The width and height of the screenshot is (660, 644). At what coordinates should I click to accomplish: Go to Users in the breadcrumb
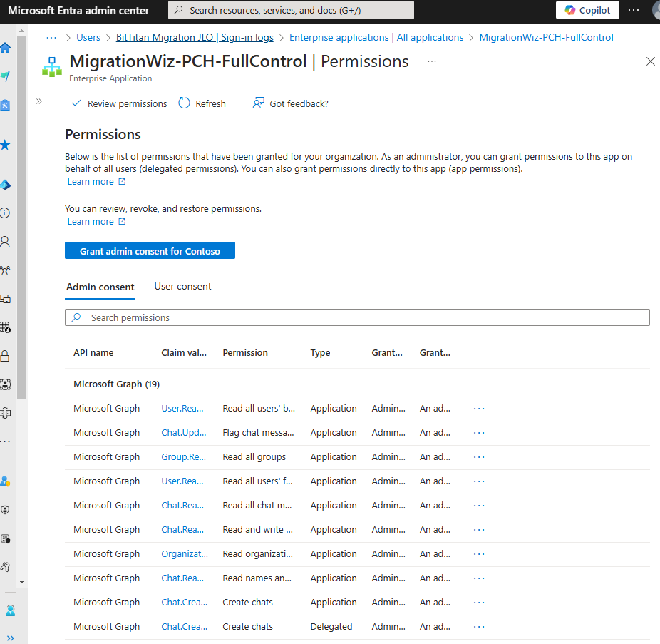pyautogui.click(x=88, y=38)
